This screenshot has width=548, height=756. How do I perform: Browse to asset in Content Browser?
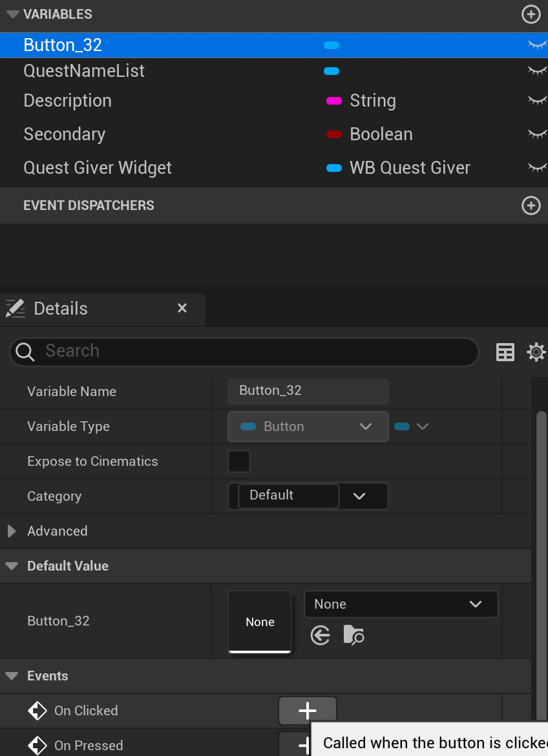(353, 636)
